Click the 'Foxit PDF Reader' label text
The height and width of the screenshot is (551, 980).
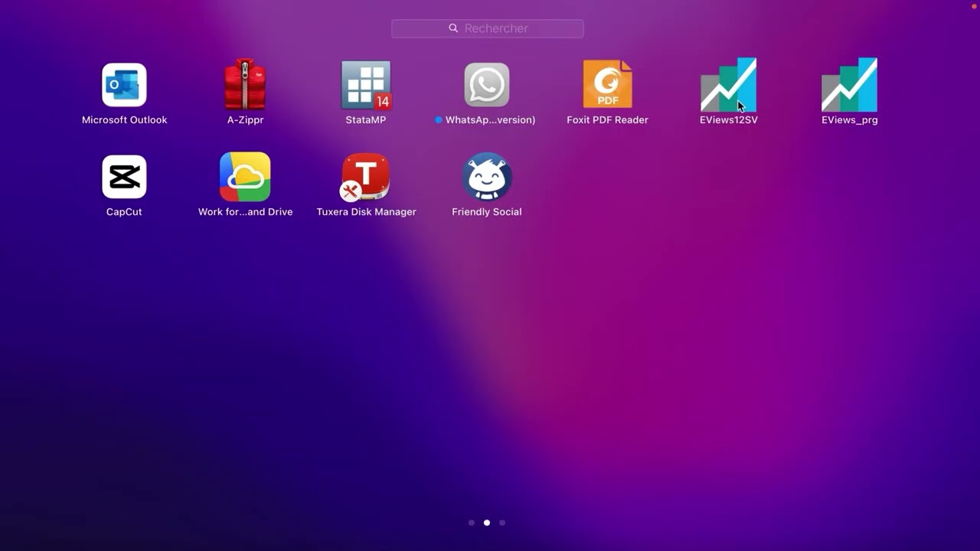(607, 120)
